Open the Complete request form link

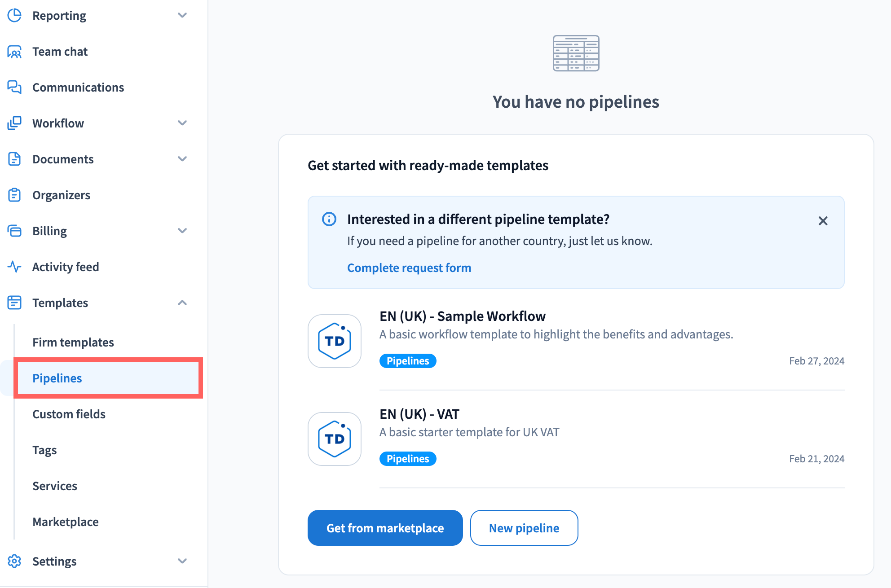(409, 268)
